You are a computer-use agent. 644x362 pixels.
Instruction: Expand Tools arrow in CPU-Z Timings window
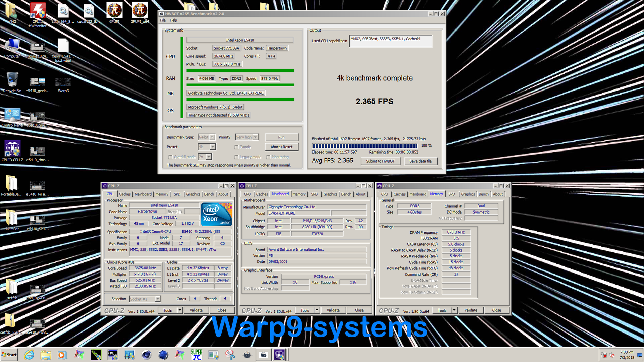click(x=454, y=310)
